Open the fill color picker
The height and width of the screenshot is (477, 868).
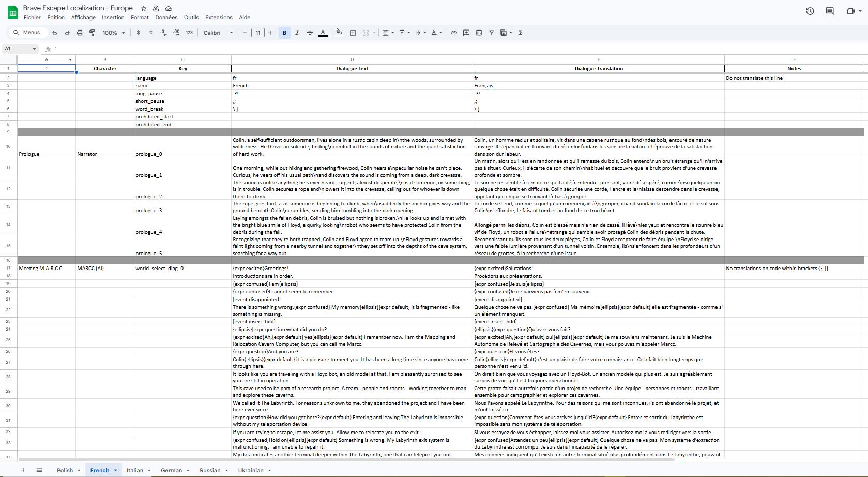click(339, 33)
